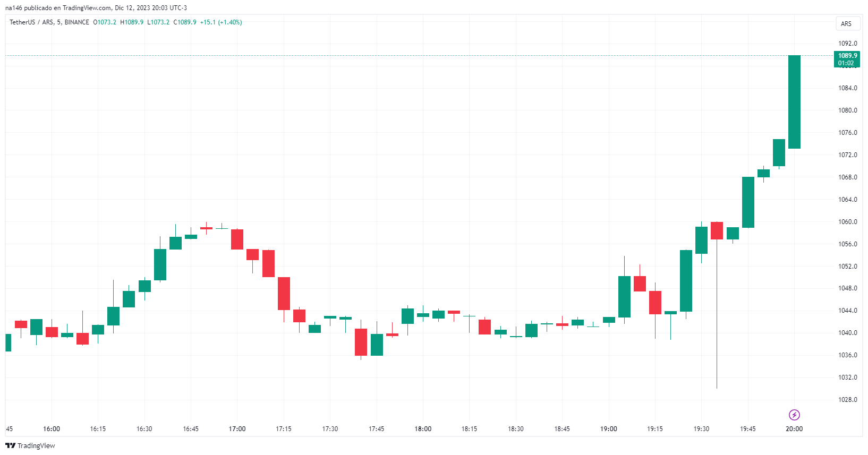
Task: Open the ARS currency selector button
Action: (846, 24)
